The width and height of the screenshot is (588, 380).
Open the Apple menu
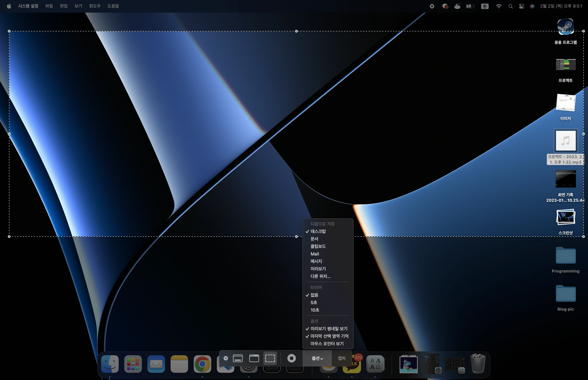point(9,6)
